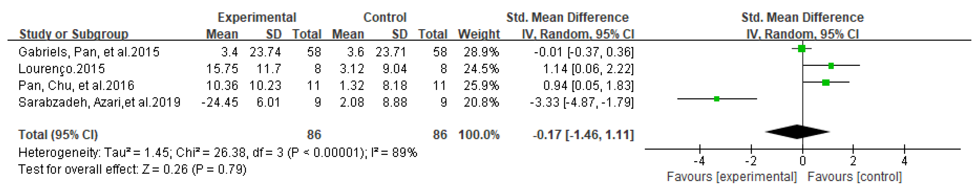Screen dimensions: 980x190
Task: Select the Lourenço 2015 study label
Action: (x=62, y=69)
